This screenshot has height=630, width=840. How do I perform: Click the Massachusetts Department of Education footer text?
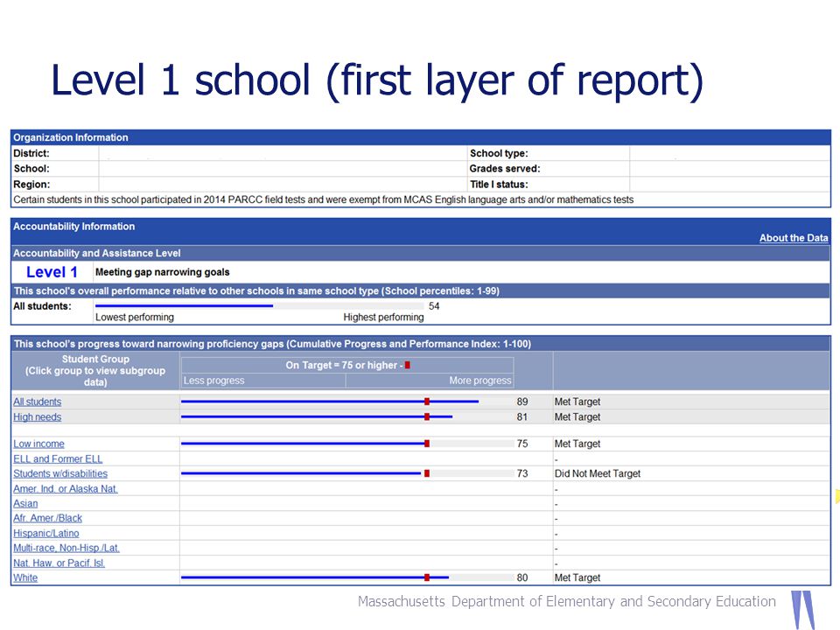point(567,602)
